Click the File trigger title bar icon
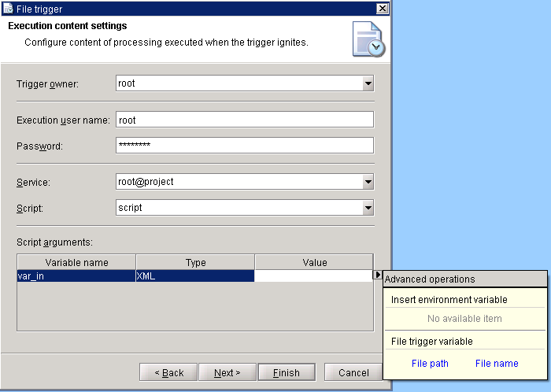Viewport: 551px width, 392px height. [x=8, y=9]
